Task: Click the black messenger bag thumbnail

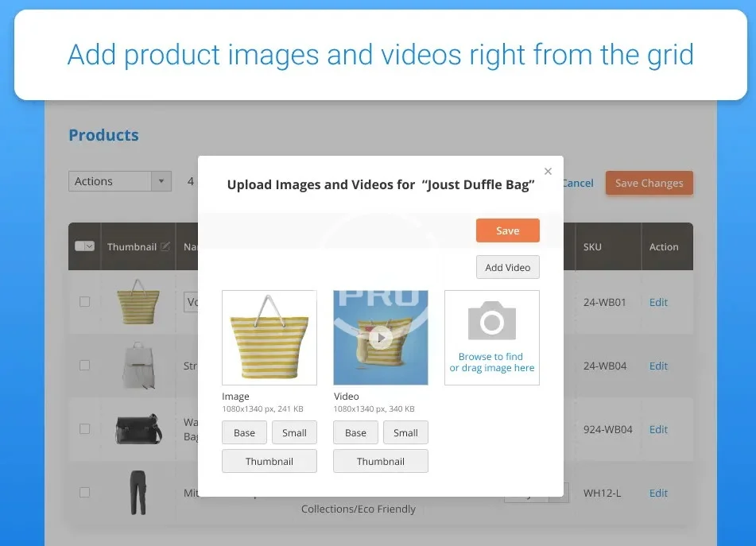Action: [x=138, y=429]
